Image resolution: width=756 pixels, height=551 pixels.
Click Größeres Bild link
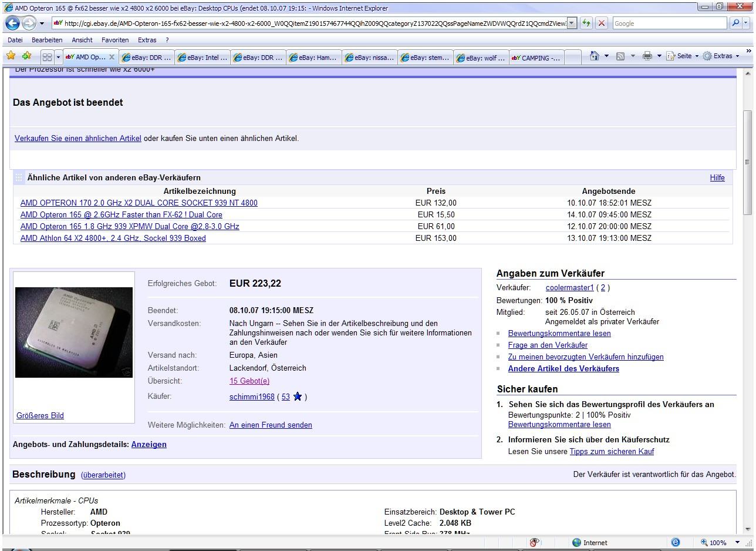[x=40, y=415]
